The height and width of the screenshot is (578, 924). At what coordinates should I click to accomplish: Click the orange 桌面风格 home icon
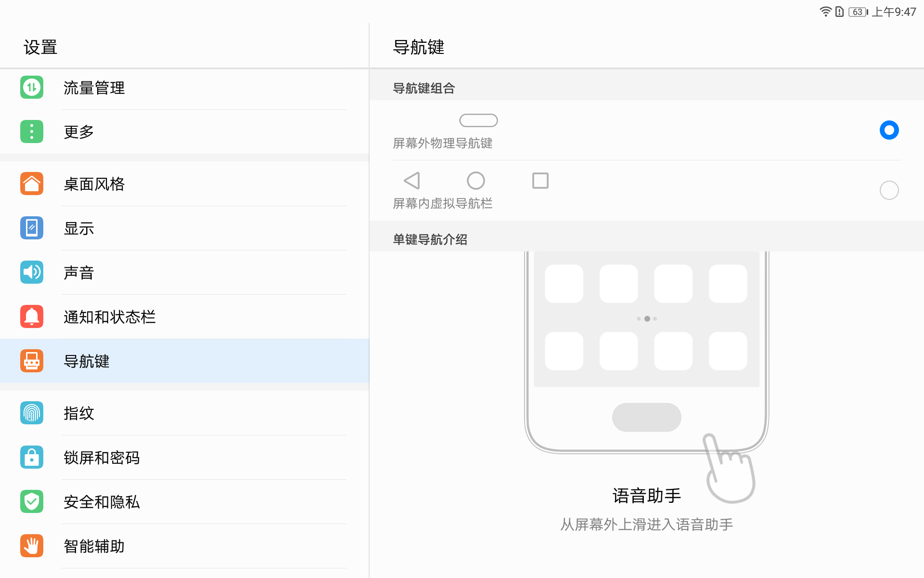[32, 184]
